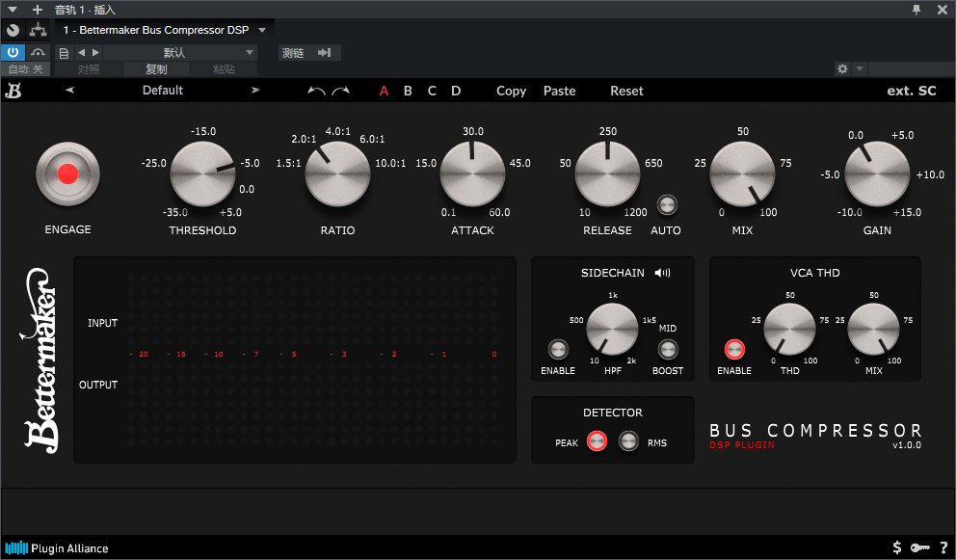Viewport: 956px width, 560px height.
Task: Open the preset file document icon
Action: click(64, 53)
